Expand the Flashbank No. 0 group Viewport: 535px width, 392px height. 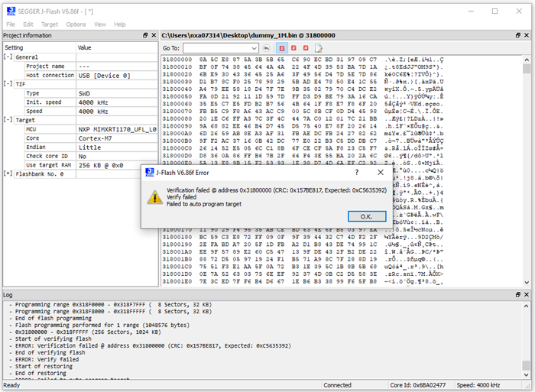click(x=8, y=173)
